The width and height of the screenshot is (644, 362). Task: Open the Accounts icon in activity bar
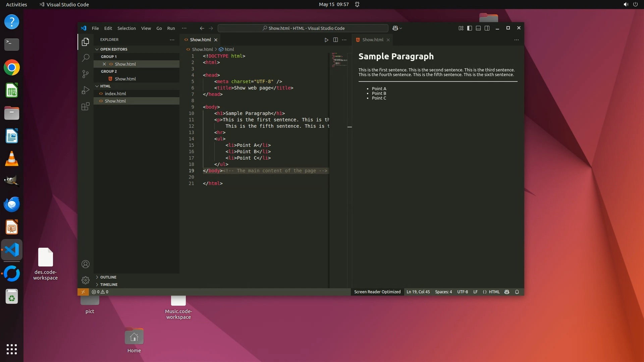[x=86, y=264]
